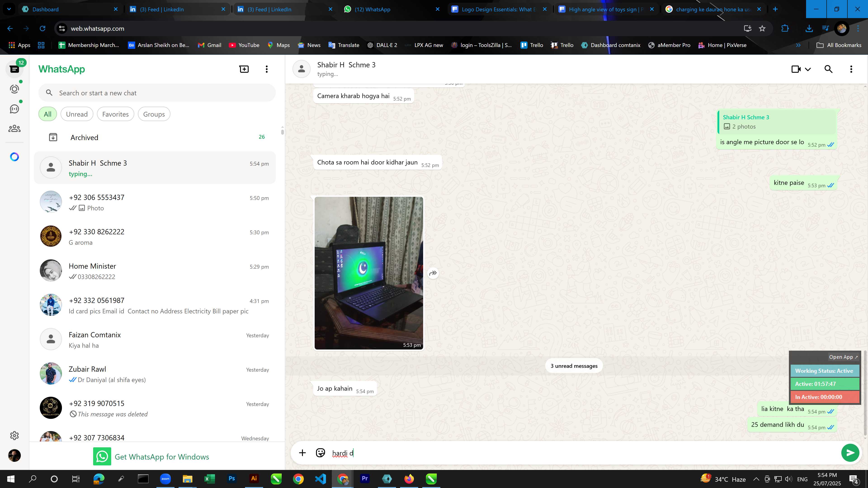Open the conversation three-dot menu

click(x=851, y=69)
